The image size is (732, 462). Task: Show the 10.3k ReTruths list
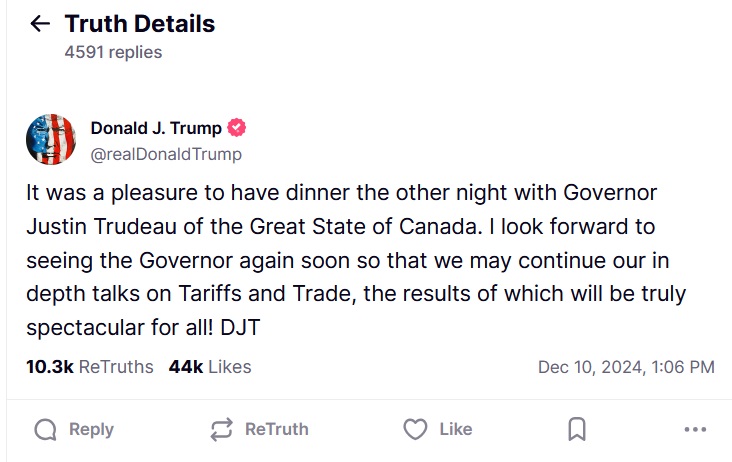90,367
